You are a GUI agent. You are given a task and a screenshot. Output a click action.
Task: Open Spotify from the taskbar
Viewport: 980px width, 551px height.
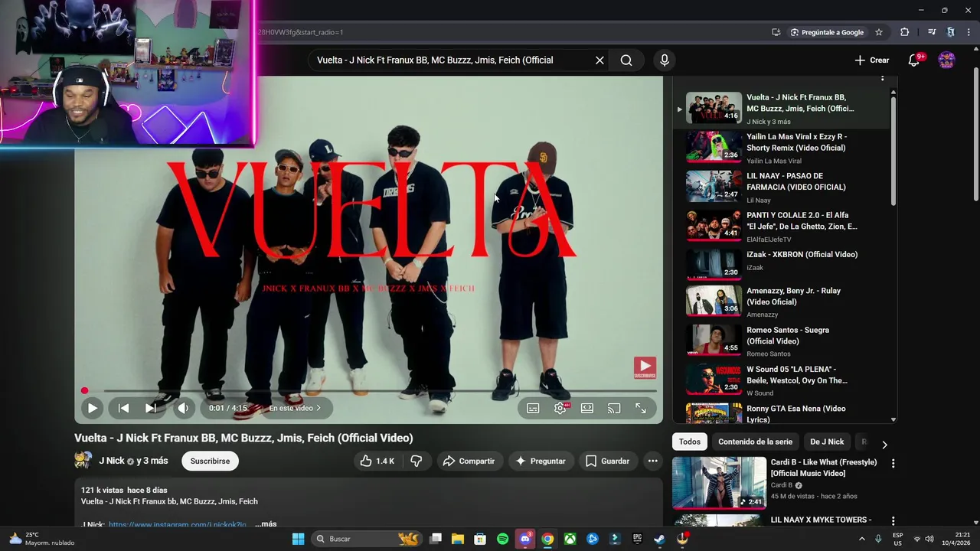coord(502,539)
